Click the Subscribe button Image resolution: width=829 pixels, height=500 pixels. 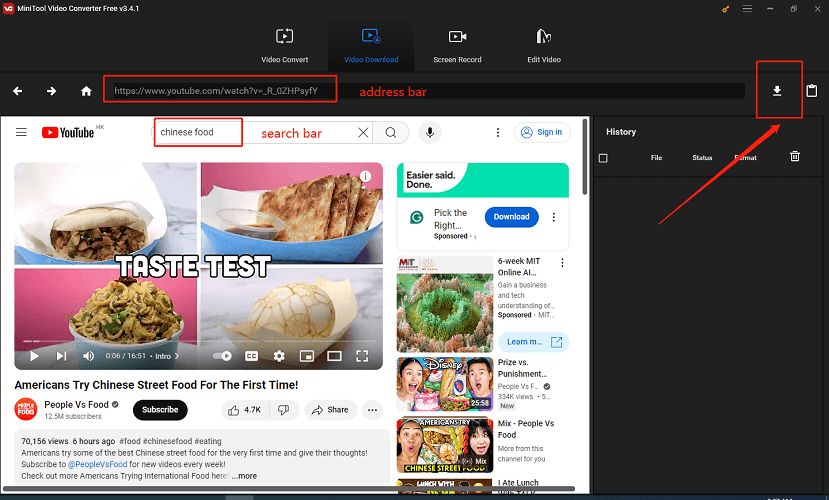(x=160, y=410)
